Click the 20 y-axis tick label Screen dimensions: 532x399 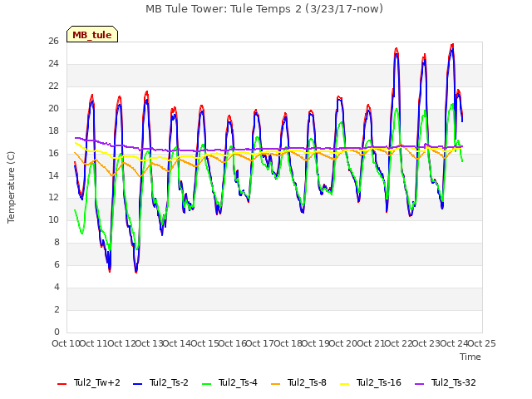pos(53,108)
